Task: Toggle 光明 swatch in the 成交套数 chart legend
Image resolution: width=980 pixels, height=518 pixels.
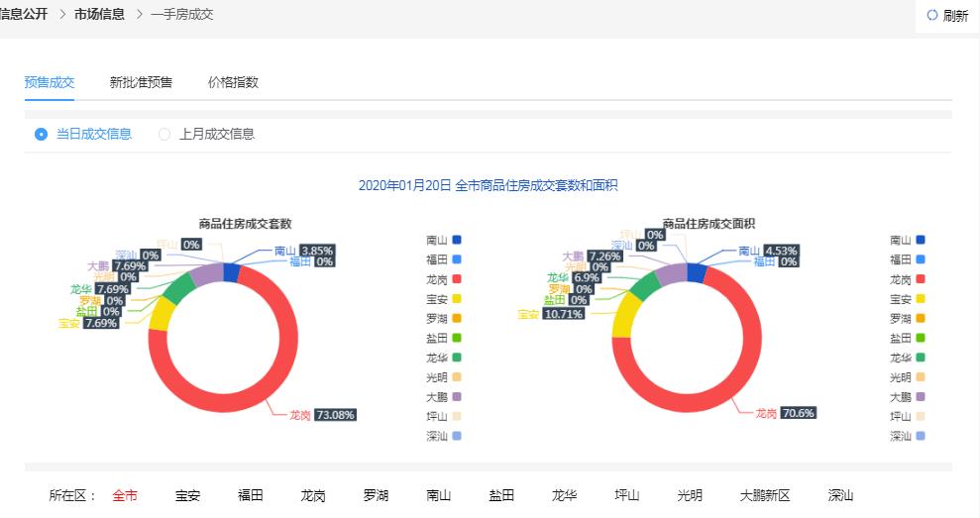Action: coord(457,376)
